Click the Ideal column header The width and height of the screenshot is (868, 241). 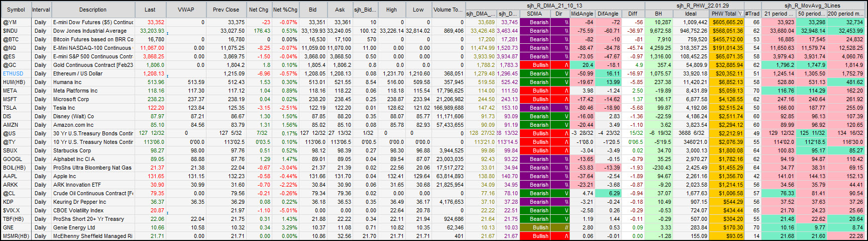click(x=691, y=14)
